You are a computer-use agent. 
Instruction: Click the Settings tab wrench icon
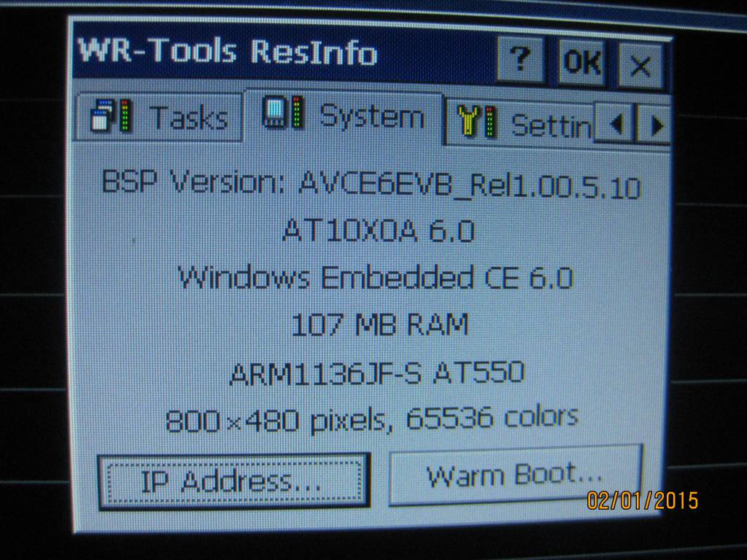[x=477, y=122]
